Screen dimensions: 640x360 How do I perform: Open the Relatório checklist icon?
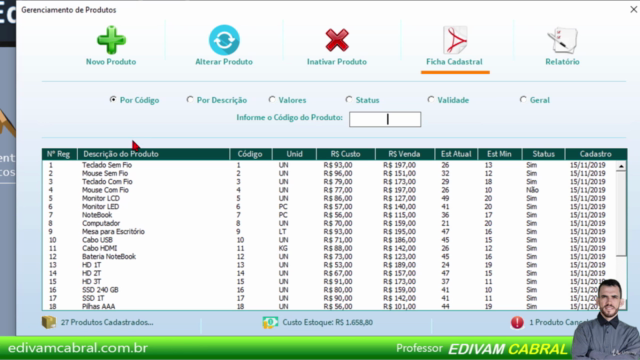point(562,40)
